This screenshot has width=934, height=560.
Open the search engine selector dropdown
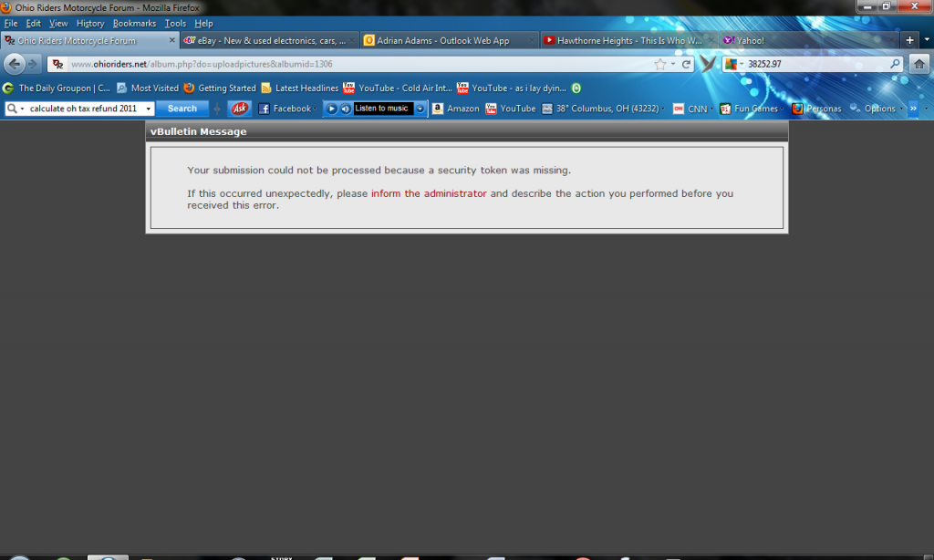[x=737, y=65]
